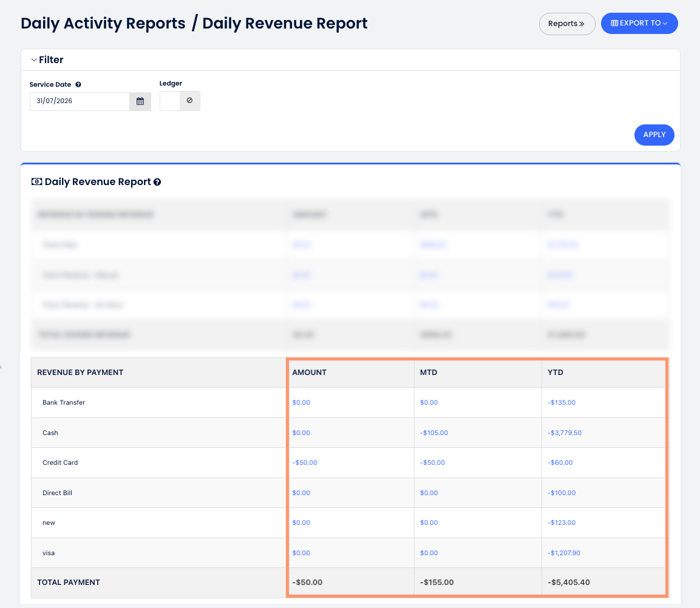Open the EXPORT TO dropdown
This screenshot has width=700, height=608.
(639, 23)
